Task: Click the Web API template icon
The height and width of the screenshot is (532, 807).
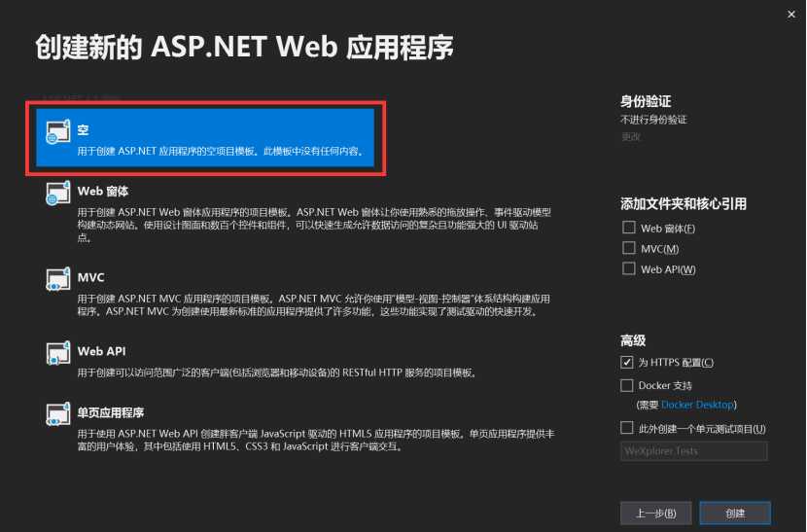Action: point(58,353)
